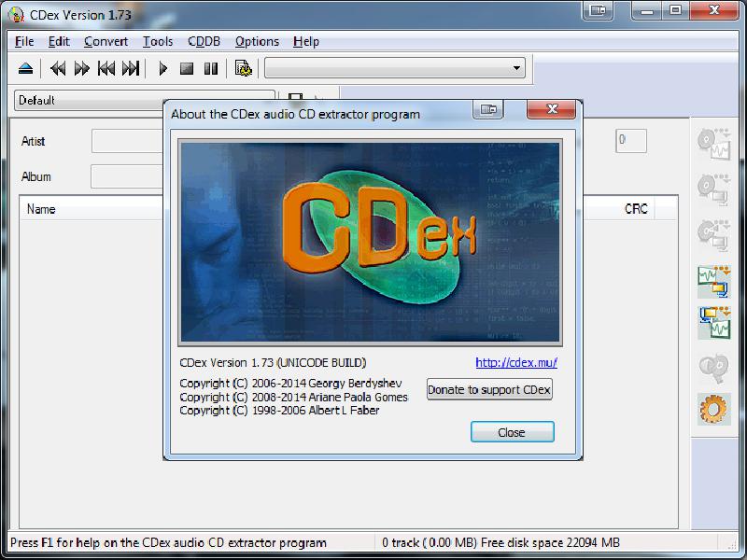
Task: Click the document-with-gear toolbar icon
Action: (x=244, y=68)
